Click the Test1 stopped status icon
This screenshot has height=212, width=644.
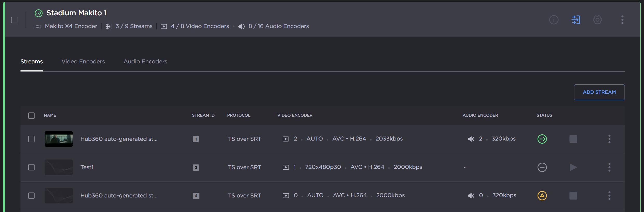click(x=542, y=167)
